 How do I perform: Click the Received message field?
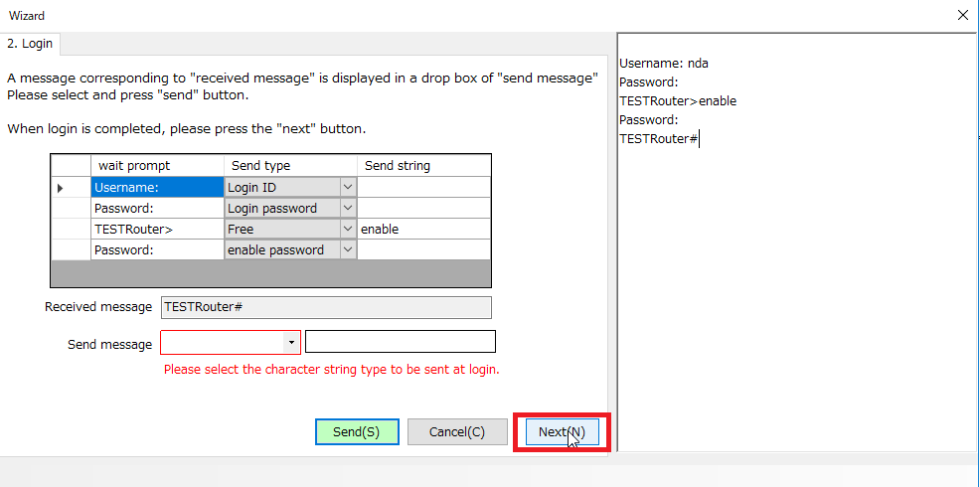(x=326, y=308)
